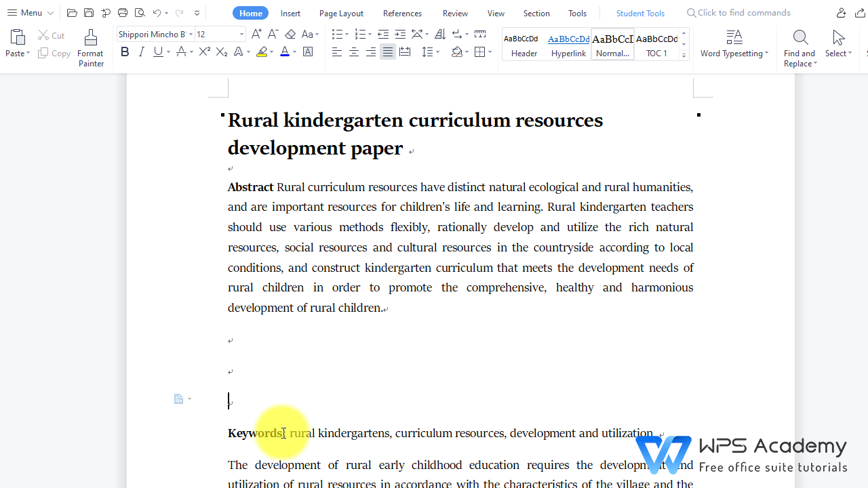868x488 pixels.
Task: Open the Menu button
Action: [31, 13]
